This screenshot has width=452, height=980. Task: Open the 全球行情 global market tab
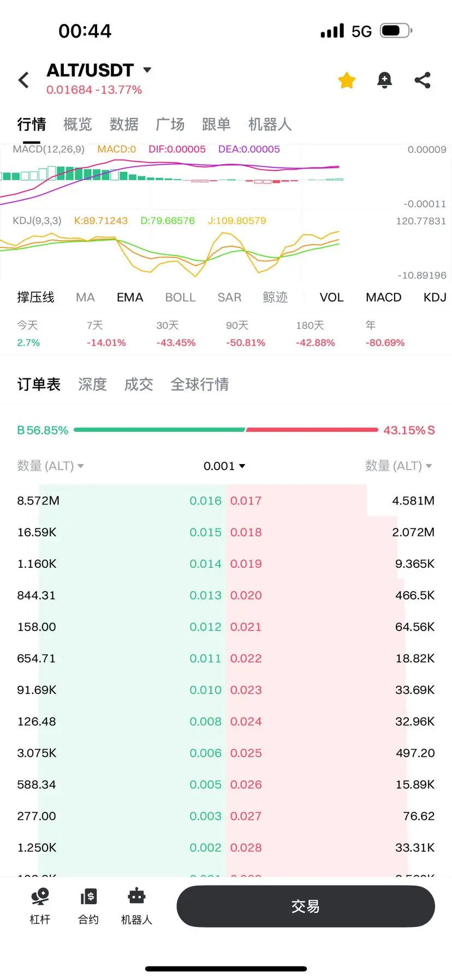point(199,384)
